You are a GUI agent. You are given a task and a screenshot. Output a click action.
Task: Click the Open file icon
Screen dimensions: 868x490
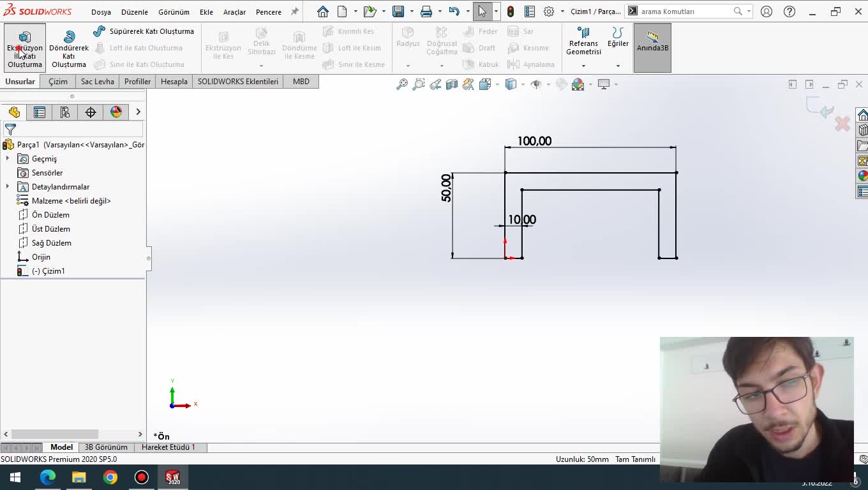pyautogui.click(x=370, y=11)
